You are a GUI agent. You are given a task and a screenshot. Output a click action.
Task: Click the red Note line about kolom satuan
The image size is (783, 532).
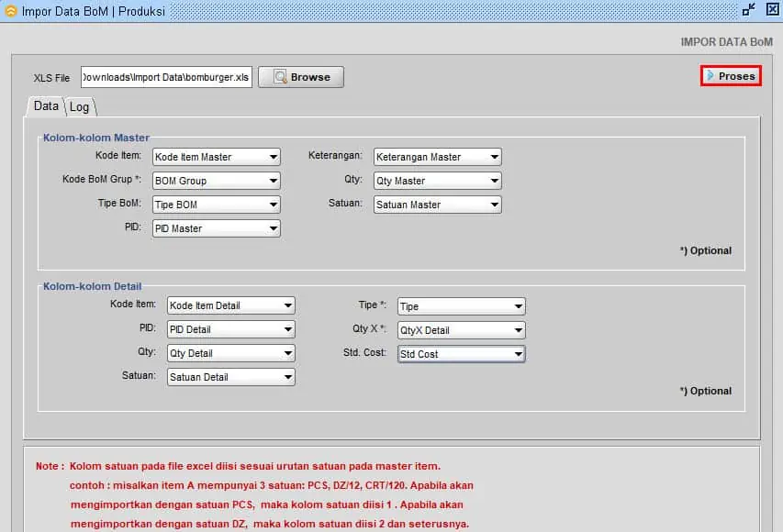click(x=238, y=466)
